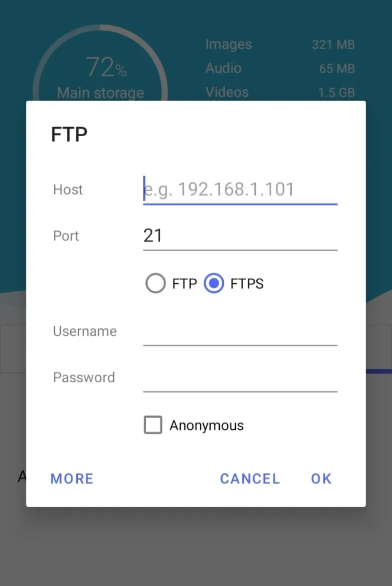Select the FTP radio button
The height and width of the screenshot is (586, 392).
155,283
